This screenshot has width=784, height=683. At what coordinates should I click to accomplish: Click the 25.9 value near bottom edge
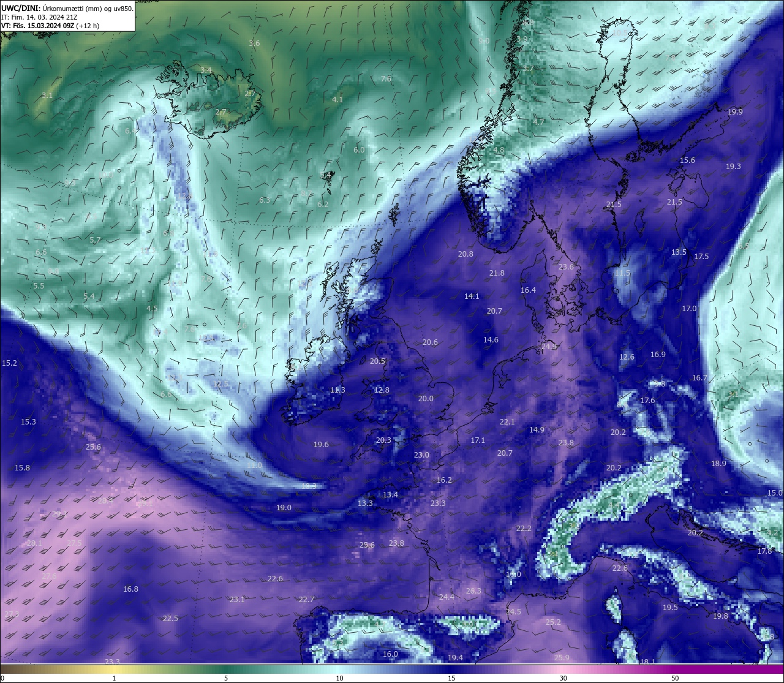562,658
